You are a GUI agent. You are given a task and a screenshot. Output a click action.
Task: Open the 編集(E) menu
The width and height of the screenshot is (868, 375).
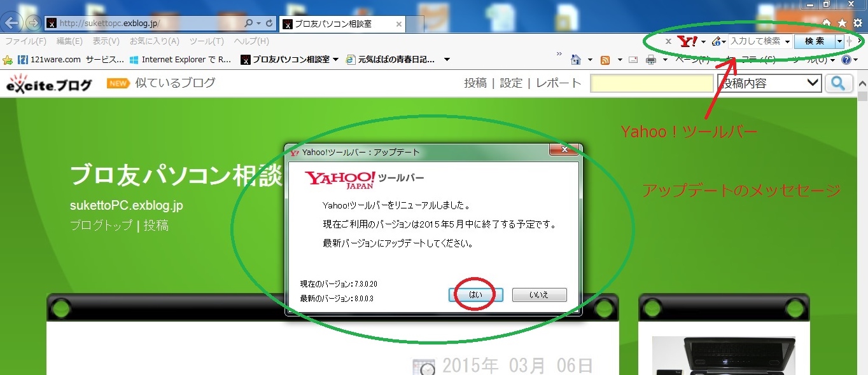(x=69, y=41)
